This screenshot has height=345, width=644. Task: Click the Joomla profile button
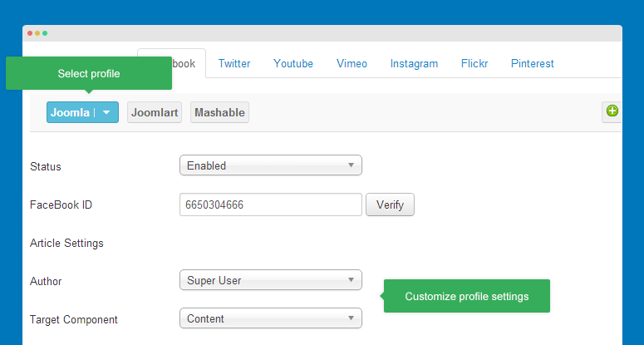point(70,113)
